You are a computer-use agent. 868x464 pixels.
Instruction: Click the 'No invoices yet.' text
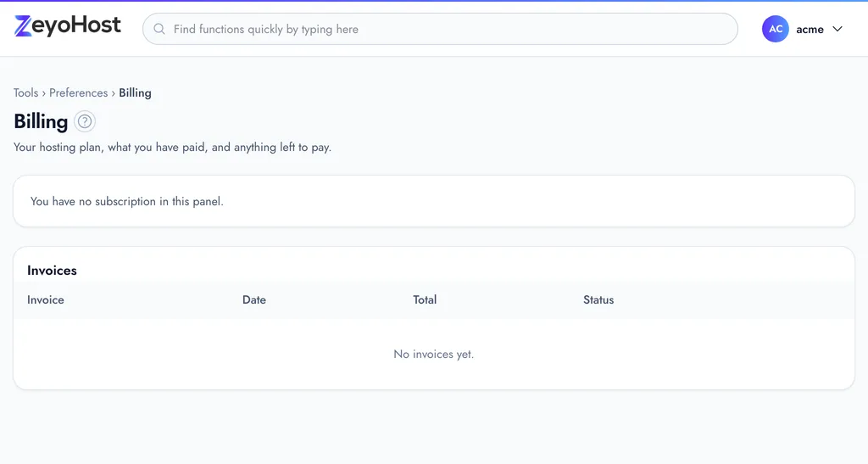coord(434,354)
